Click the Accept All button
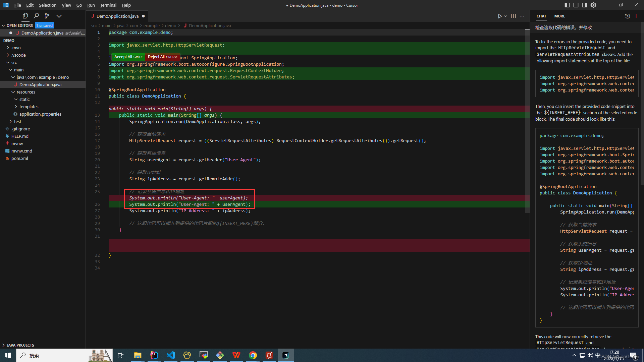644x362 pixels. pyautogui.click(x=128, y=57)
